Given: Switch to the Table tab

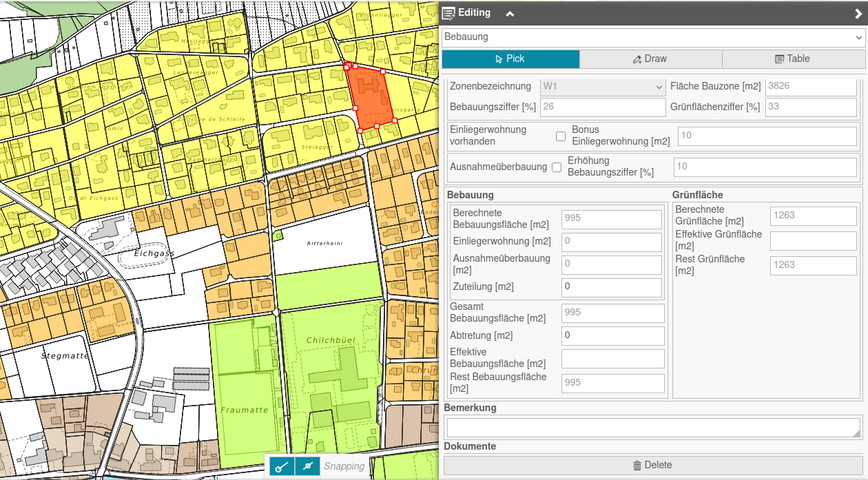Looking at the screenshot, I should point(792,59).
